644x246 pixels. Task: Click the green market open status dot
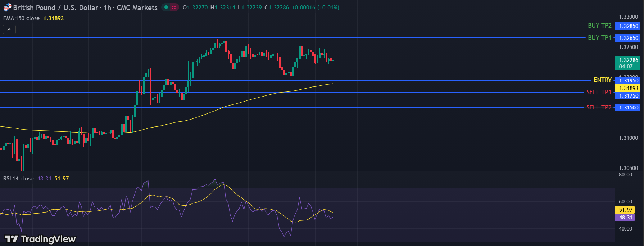tap(166, 7)
